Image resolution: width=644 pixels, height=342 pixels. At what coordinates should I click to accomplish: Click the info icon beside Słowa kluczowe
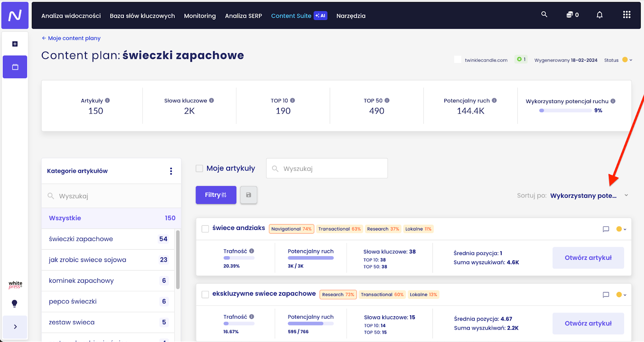point(211,101)
